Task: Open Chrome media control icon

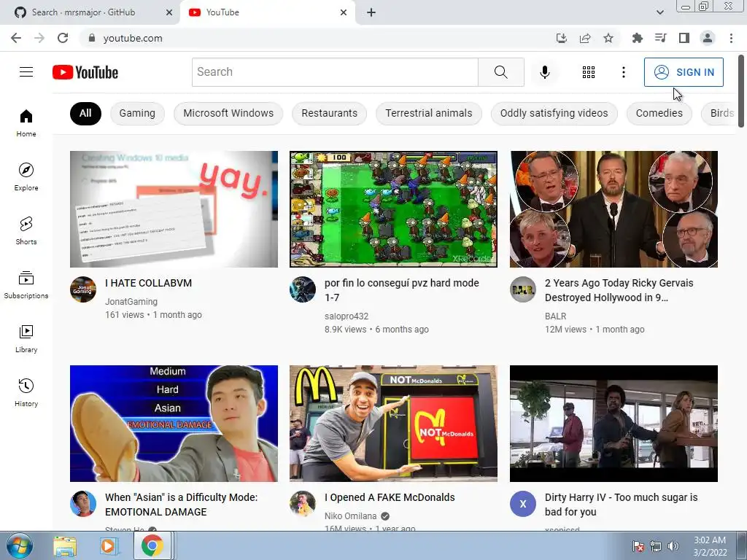Action: (x=660, y=38)
